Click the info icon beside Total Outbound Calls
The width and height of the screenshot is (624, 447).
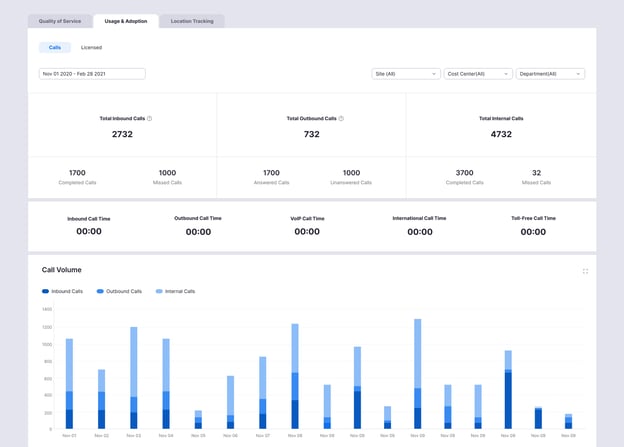pos(341,118)
